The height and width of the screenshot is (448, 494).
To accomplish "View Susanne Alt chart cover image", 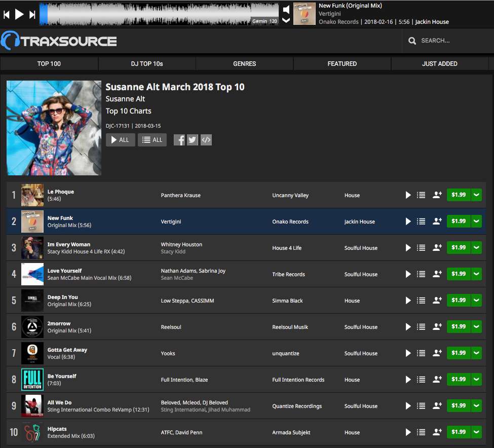I will tap(54, 128).
